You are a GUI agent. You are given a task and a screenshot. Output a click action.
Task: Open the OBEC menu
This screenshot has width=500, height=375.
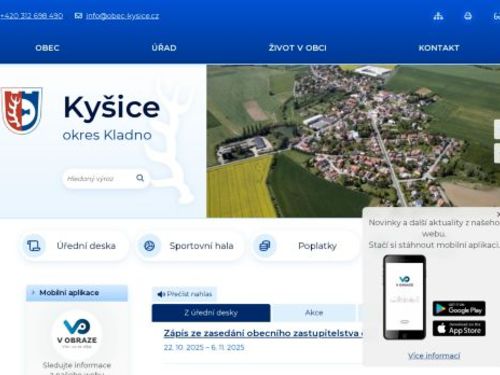(47, 48)
